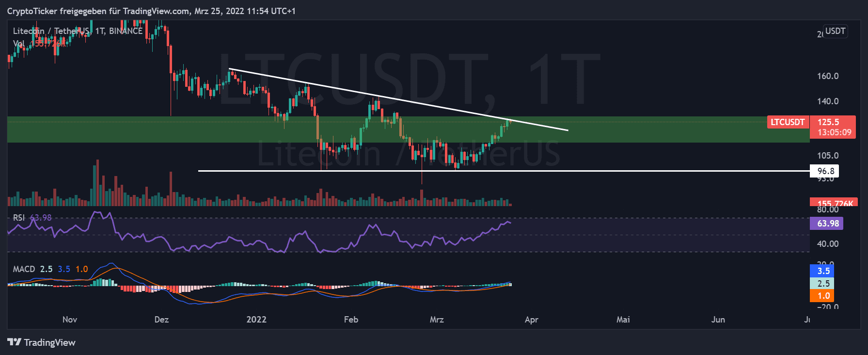Screen dimensions: 868x355
Task: Click the light green 2.5 histogram tag
Action: (x=822, y=284)
